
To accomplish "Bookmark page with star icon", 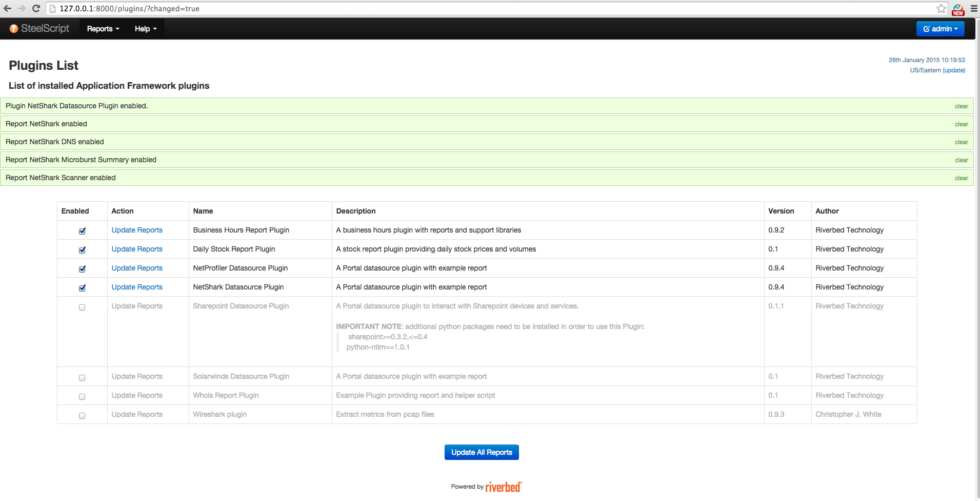I will click(x=941, y=8).
